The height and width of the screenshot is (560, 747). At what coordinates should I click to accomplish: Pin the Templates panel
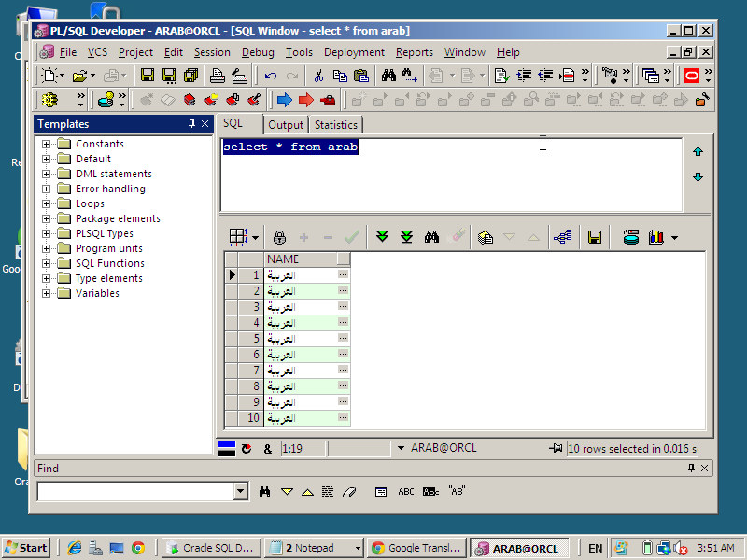click(193, 123)
